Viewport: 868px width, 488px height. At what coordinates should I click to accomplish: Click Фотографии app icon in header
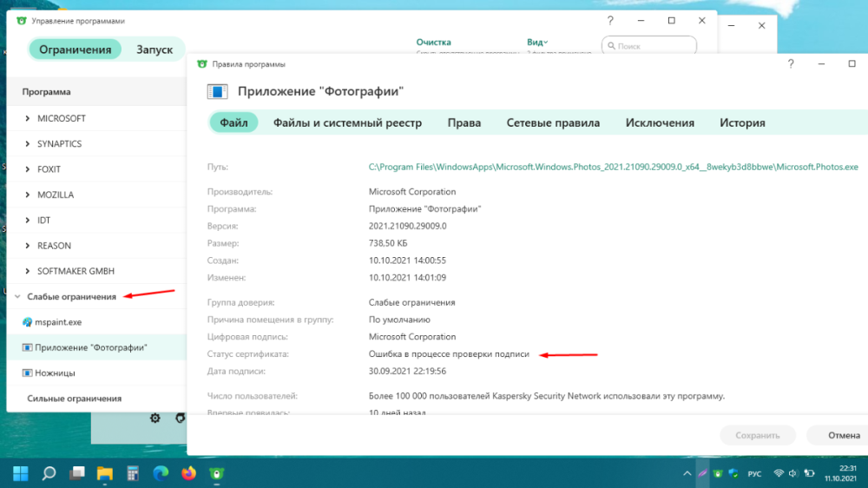pos(218,91)
